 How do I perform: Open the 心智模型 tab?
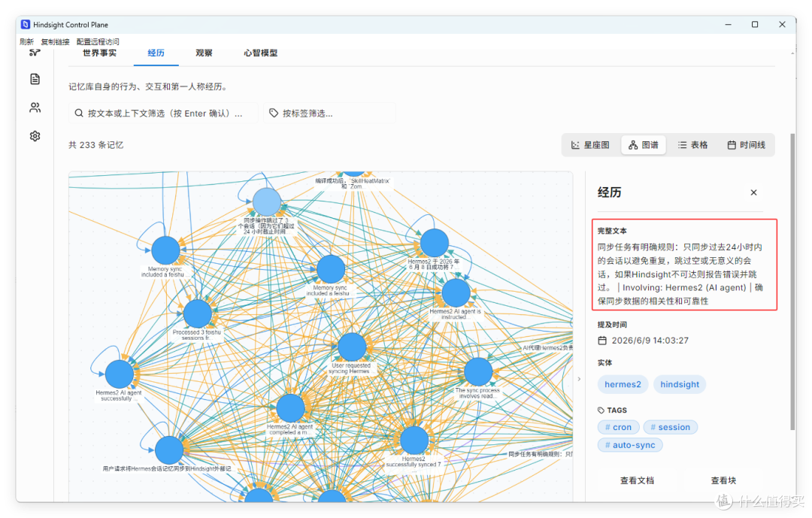click(x=260, y=53)
